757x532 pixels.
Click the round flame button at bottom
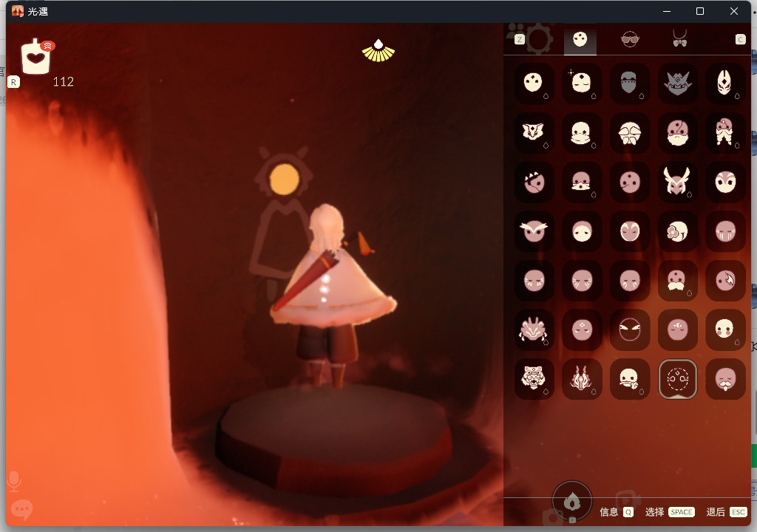[572, 502]
